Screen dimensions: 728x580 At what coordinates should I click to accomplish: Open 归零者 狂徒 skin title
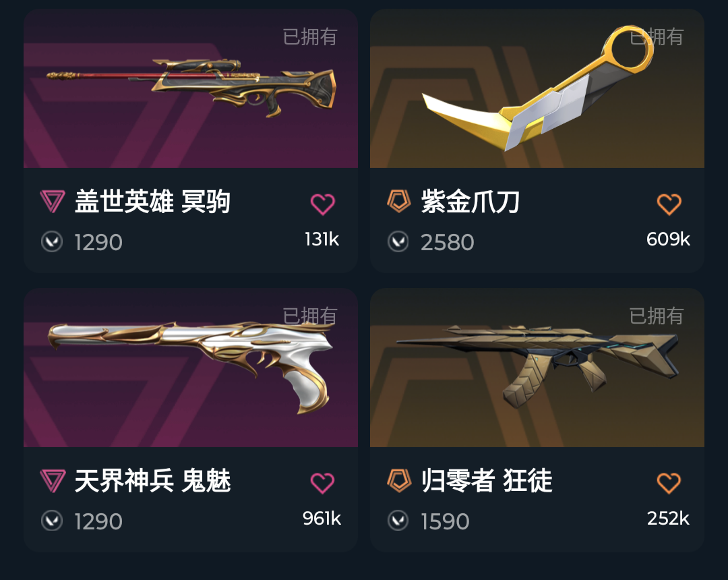tap(487, 481)
